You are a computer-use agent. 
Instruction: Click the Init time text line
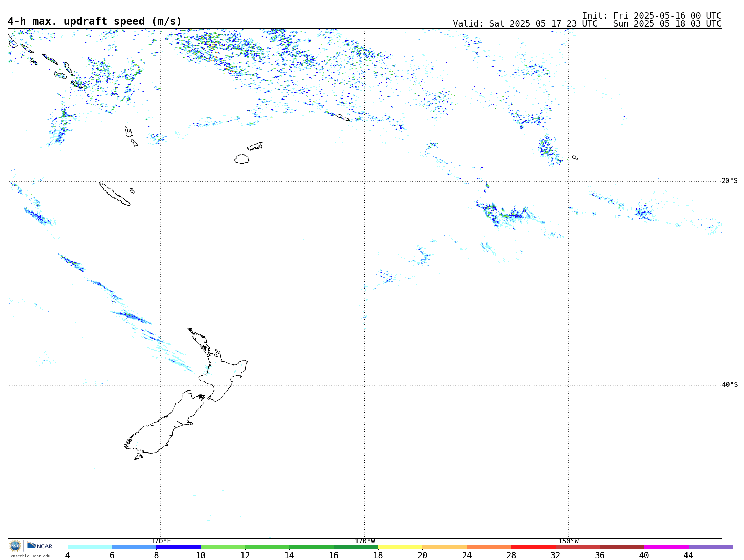click(x=652, y=16)
